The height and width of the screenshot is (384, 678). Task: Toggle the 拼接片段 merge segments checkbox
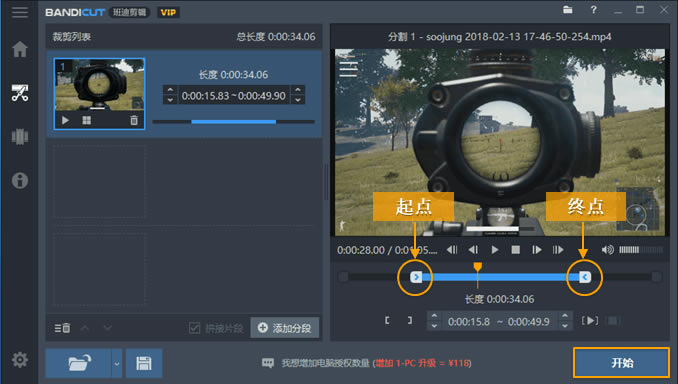tap(195, 328)
